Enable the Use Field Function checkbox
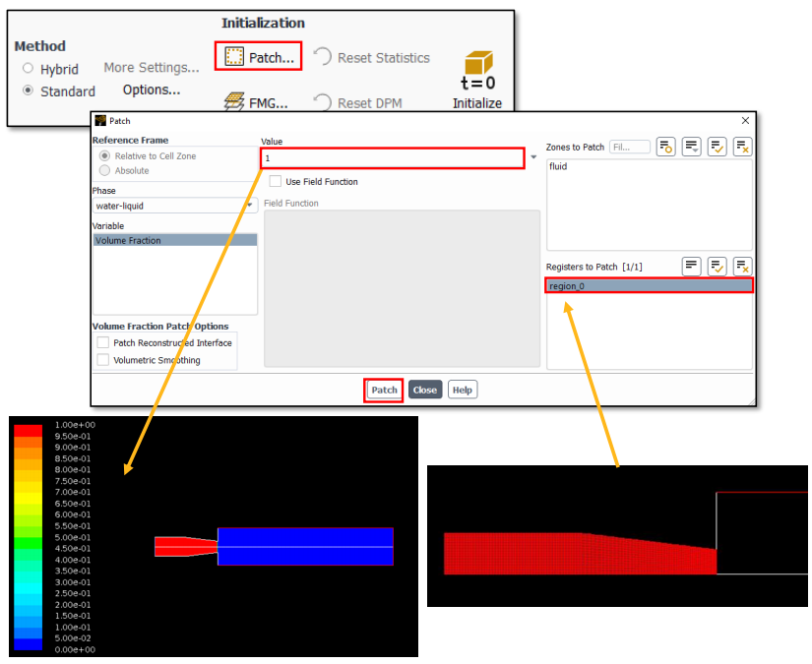The height and width of the screenshot is (664, 812). [275, 182]
